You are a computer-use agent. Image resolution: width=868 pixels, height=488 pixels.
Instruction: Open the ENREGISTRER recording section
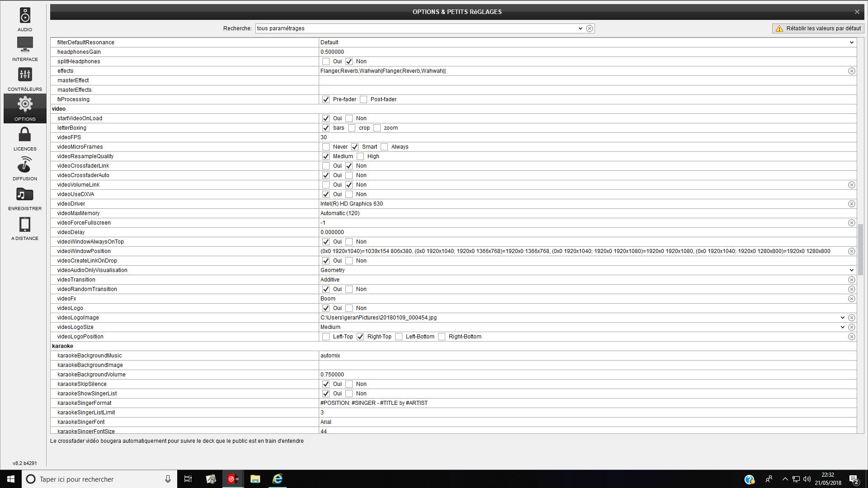[x=25, y=198]
